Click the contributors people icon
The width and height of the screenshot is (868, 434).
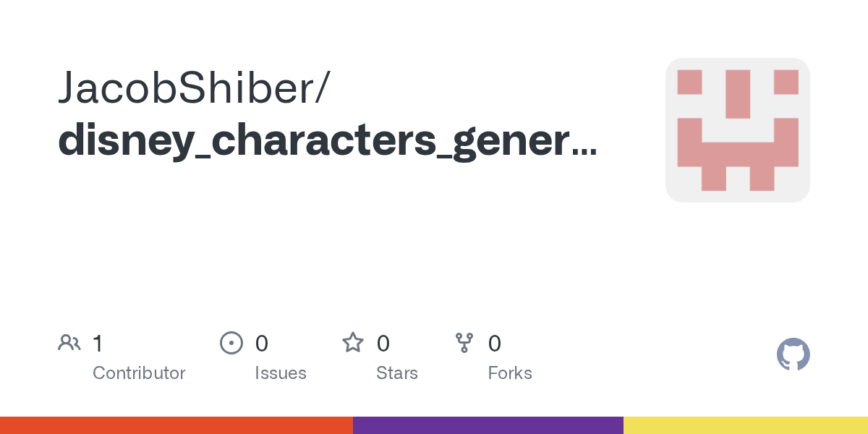pos(69,343)
